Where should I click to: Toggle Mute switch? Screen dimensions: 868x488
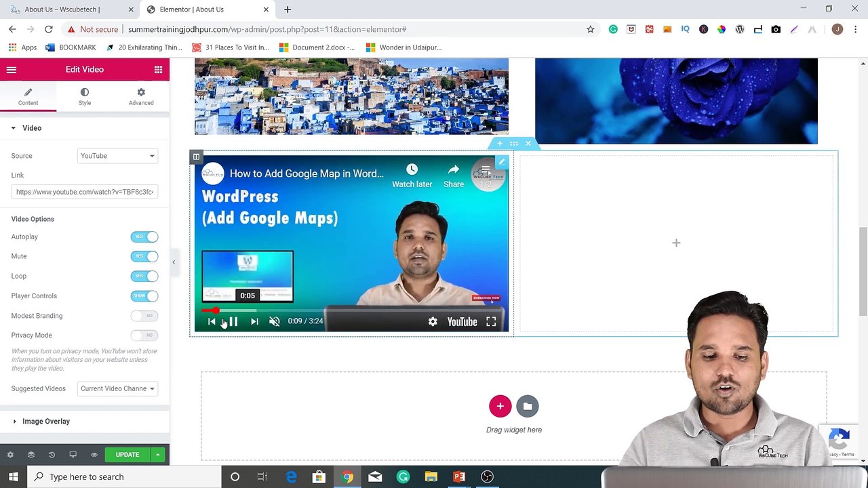(144, 256)
